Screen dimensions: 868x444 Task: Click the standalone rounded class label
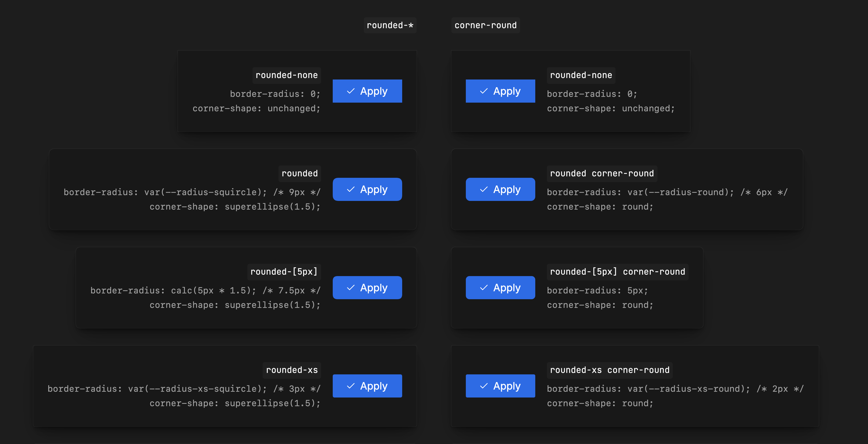pos(300,173)
